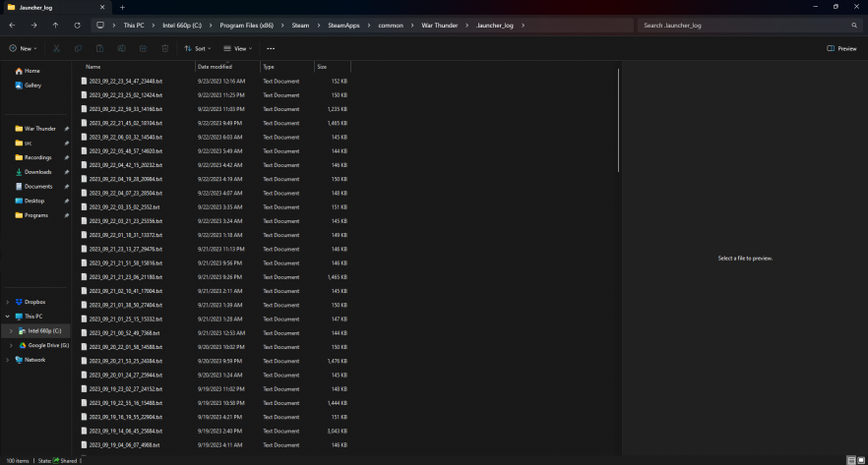Click Steam in breadcrumb path
Screen dimensions: 868x465
pos(300,26)
